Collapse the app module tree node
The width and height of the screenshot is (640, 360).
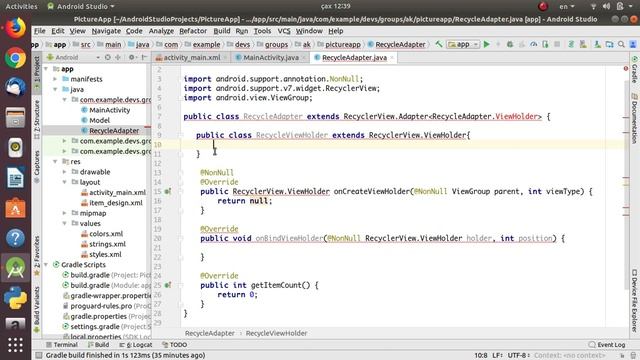point(46,69)
